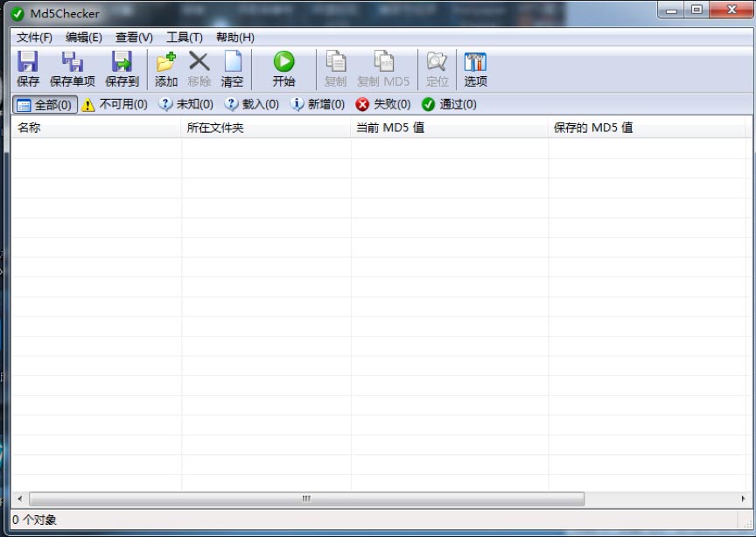Open the 编辑(E) menu
Screen dimensions: 756x537
tap(83, 38)
